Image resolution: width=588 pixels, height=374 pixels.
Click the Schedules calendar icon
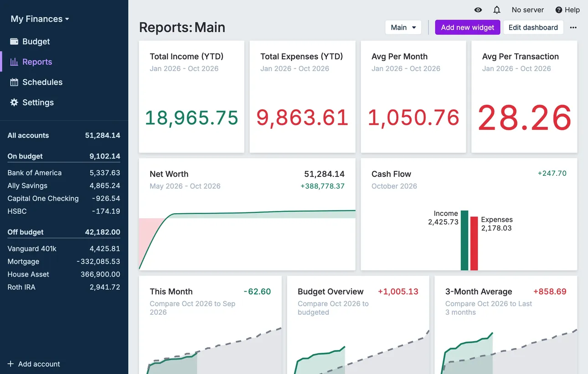point(14,82)
